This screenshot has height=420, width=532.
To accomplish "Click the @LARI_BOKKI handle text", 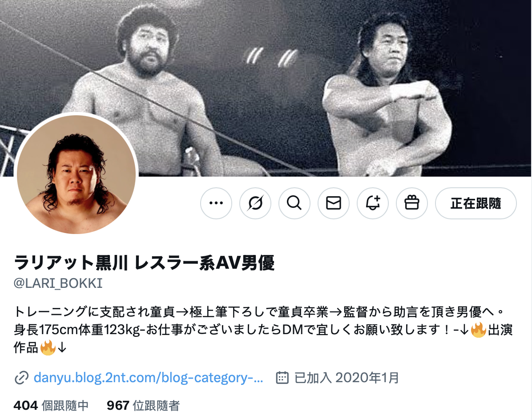I will (x=58, y=283).
